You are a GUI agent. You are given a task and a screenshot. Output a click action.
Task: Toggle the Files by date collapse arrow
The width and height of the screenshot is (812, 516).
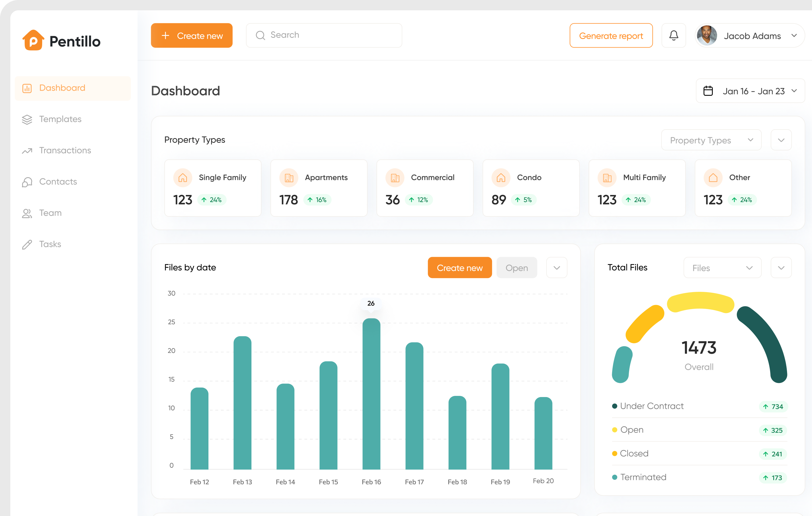point(556,267)
